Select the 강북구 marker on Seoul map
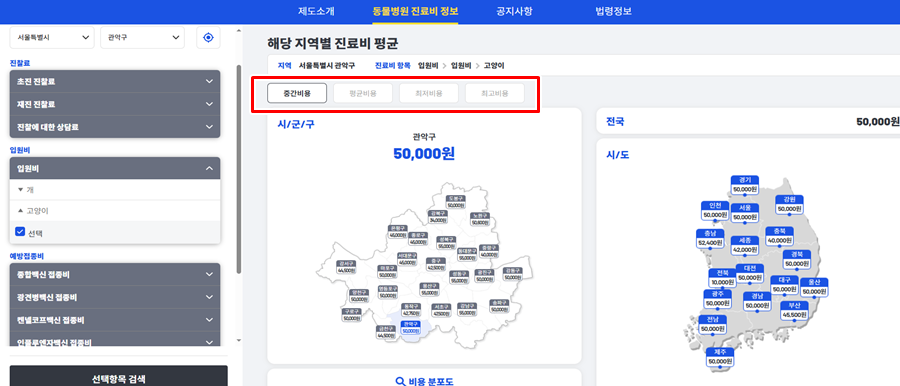Viewport: 900px width, 386px height. tap(438, 216)
